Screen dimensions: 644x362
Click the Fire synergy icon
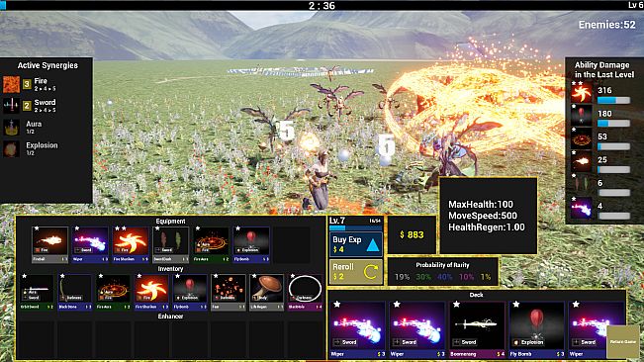[x=11, y=84]
